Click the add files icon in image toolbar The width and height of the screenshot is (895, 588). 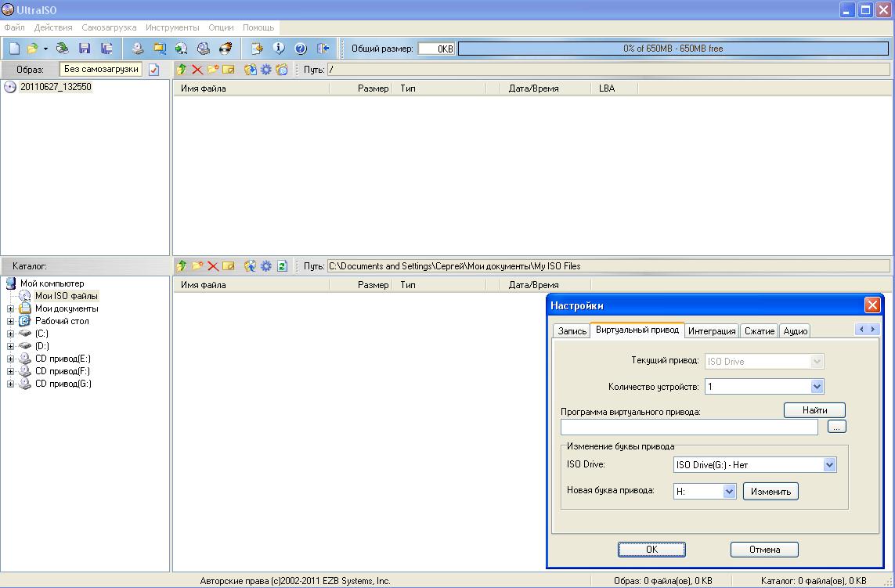[250, 70]
